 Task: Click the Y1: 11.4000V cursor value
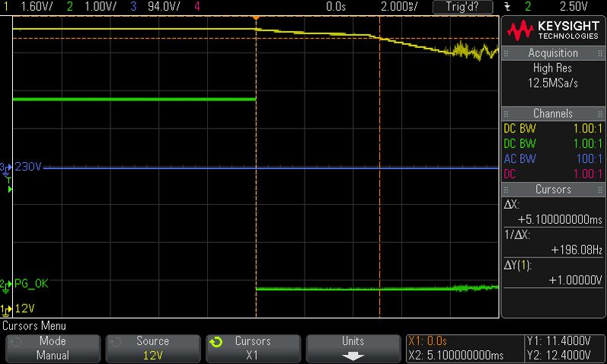[558, 341]
